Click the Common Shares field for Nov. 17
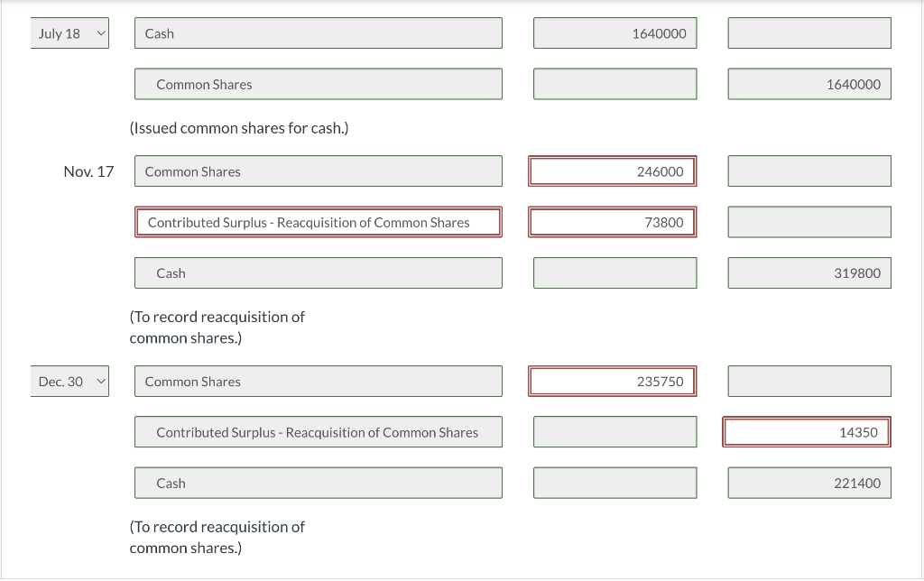Viewport: 924px width, 581px height. 318,171
